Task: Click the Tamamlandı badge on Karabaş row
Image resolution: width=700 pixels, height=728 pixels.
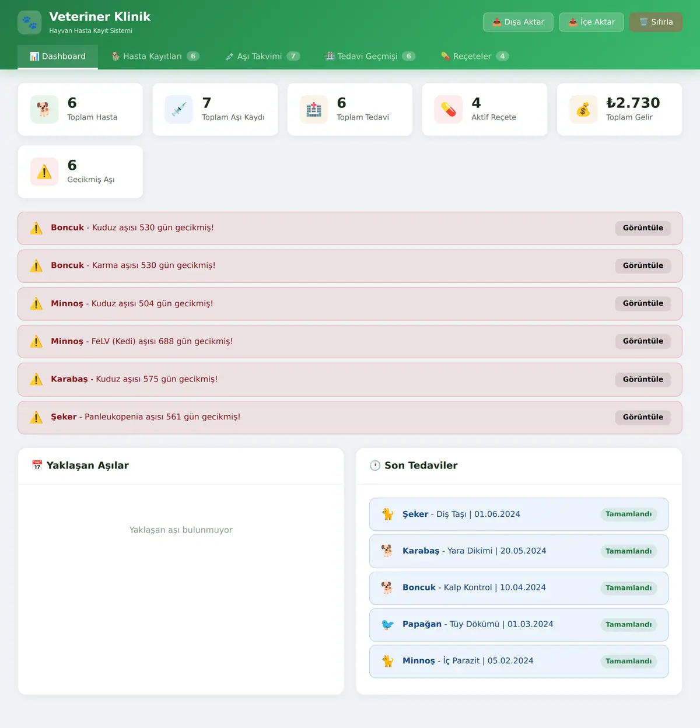Action: coord(628,551)
